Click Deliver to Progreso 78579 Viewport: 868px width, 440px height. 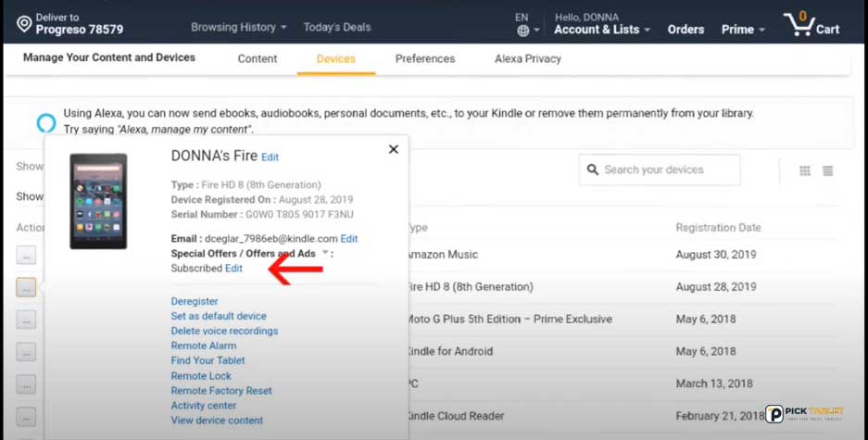point(70,24)
